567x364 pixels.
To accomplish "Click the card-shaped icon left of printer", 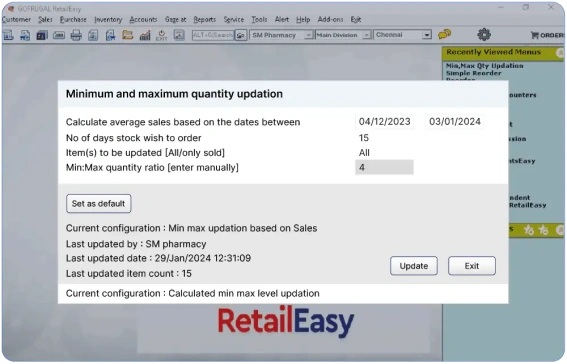I will (59, 35).
